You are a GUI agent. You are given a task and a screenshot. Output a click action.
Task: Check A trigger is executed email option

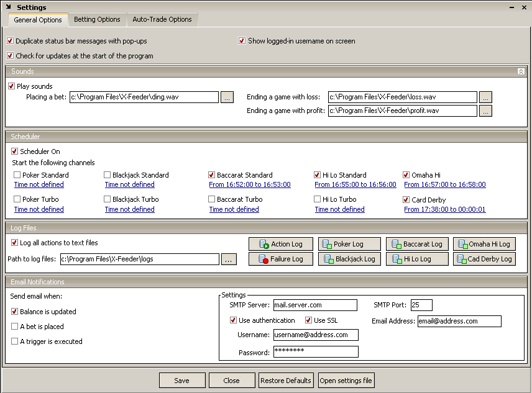pyautogui.click(x=14, y=341)
